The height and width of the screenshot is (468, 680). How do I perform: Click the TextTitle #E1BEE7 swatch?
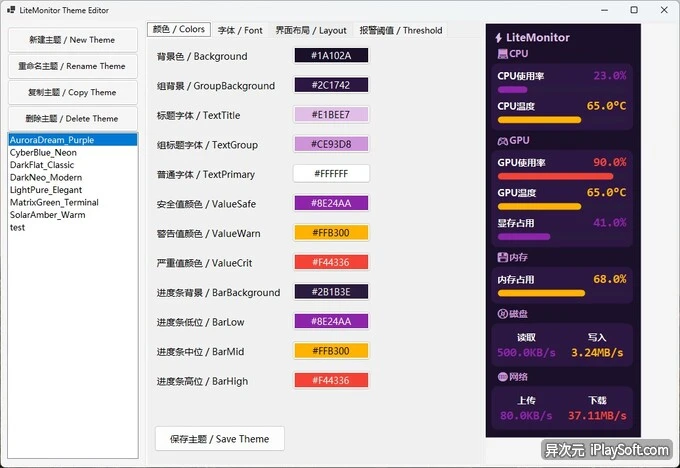click(331, 115)
